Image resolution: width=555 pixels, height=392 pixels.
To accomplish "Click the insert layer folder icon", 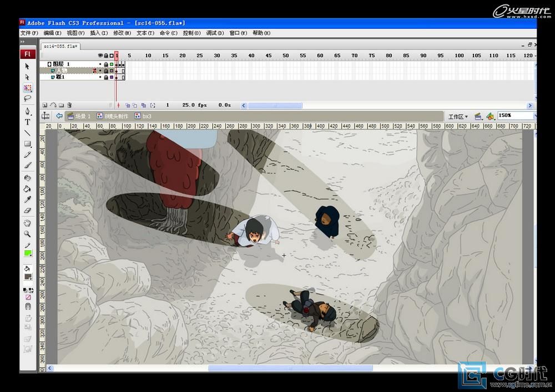I will pos(61,105).
